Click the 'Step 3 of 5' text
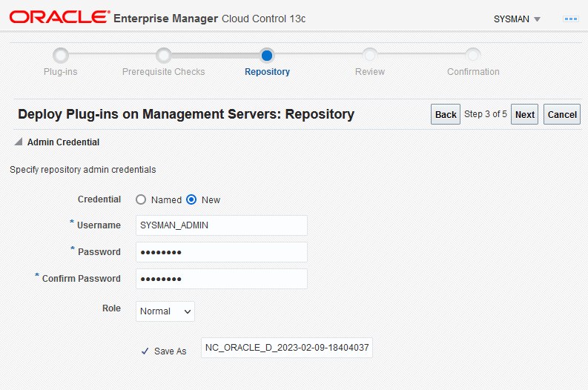 tap(485, 114)
